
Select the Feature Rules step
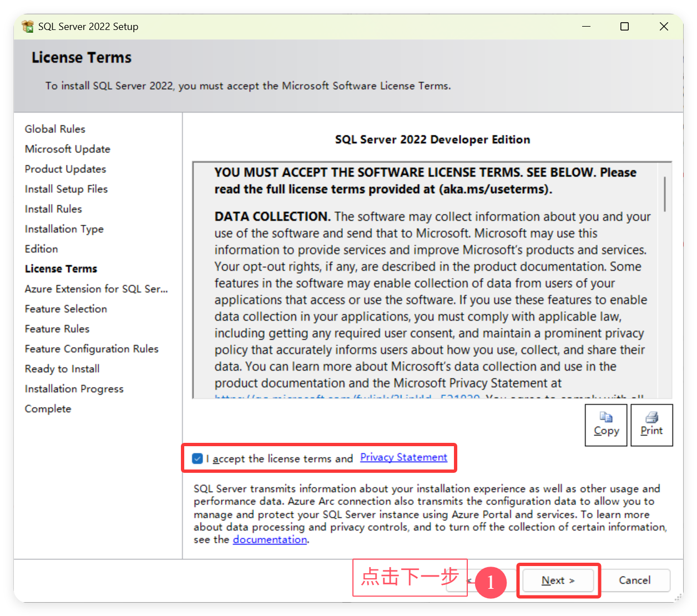pos(57,329)
